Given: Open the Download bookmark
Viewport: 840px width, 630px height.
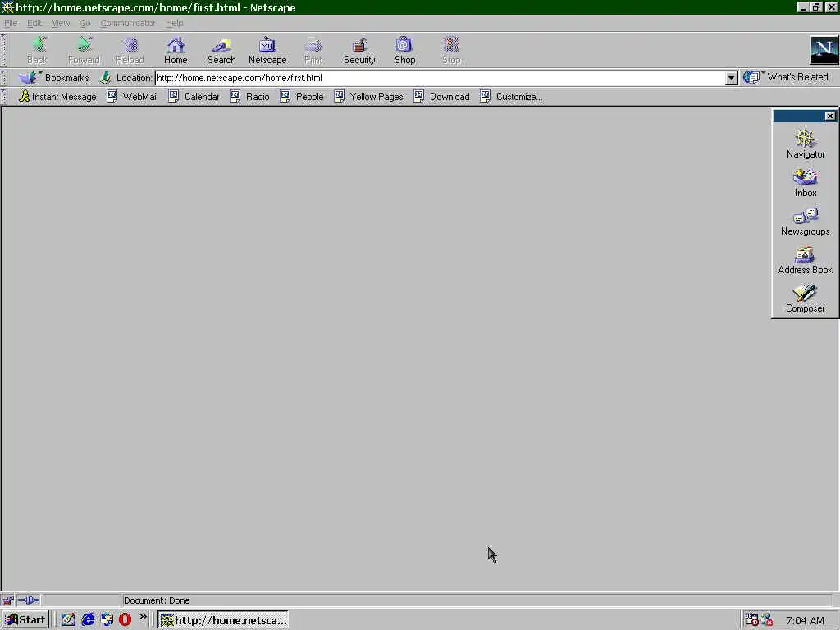Looking at the screenshot, I should click(x=442, y=97).
